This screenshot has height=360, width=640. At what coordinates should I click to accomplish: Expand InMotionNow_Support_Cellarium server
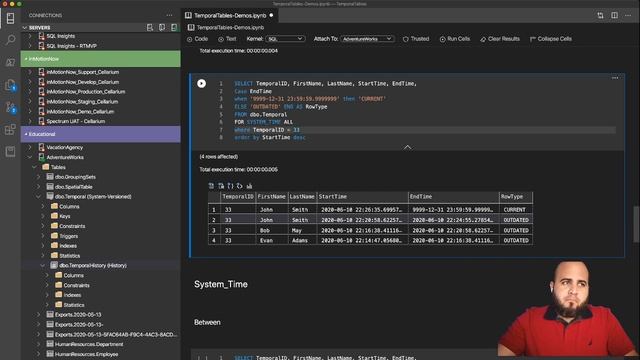pos(30,72)
